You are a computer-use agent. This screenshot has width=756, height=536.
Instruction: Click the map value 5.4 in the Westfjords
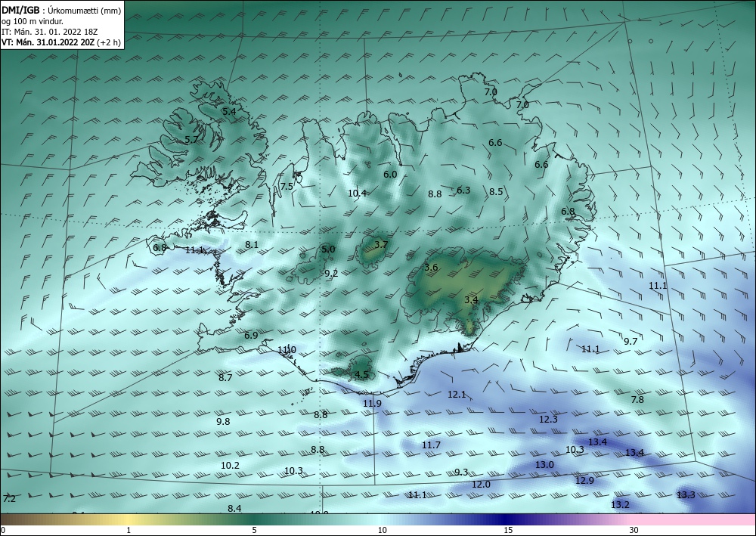tap(229, 111)
